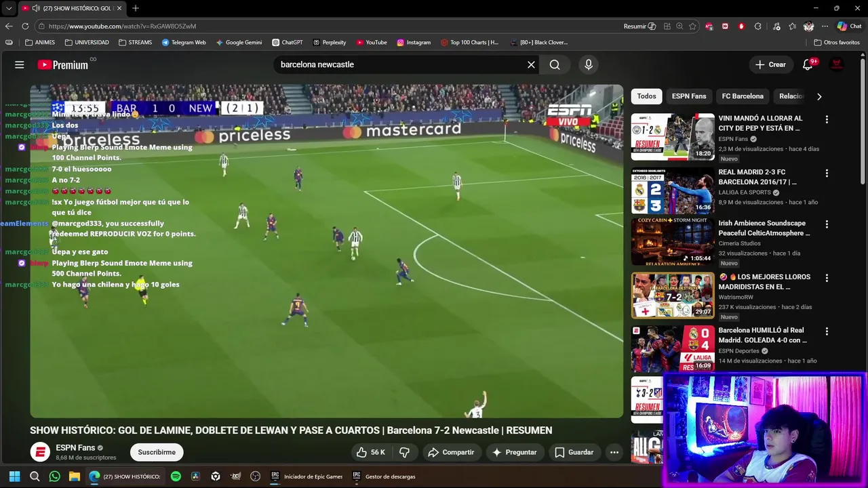The image size is (868, 488).
Task: Show next filter chips with right arrow
Action: pyautogui.click(x=819, y=96)
